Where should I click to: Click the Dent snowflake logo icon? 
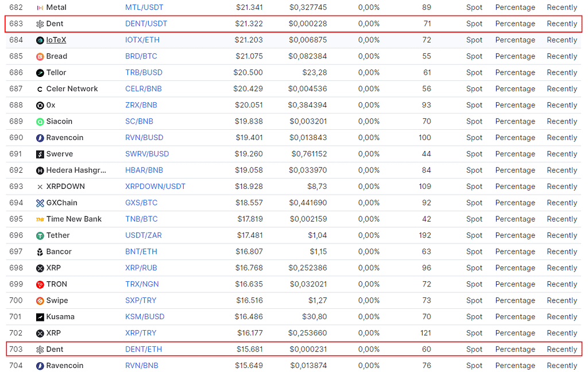(x=40, y=24)
